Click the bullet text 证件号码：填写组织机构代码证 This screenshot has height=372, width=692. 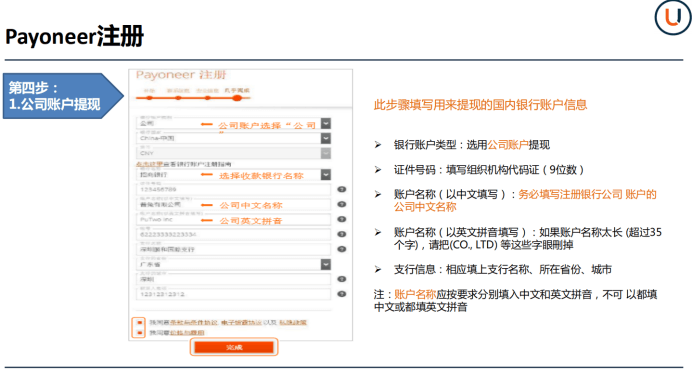489,170
